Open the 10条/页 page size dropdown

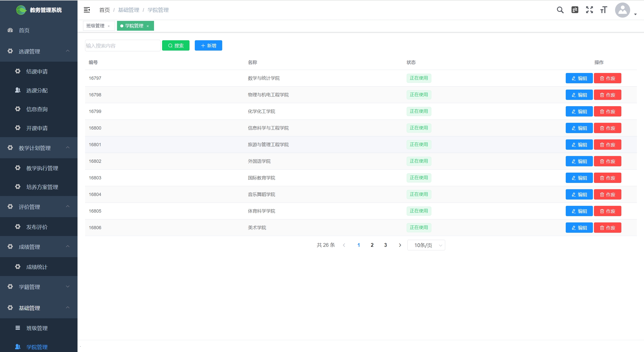click(426, 245)
